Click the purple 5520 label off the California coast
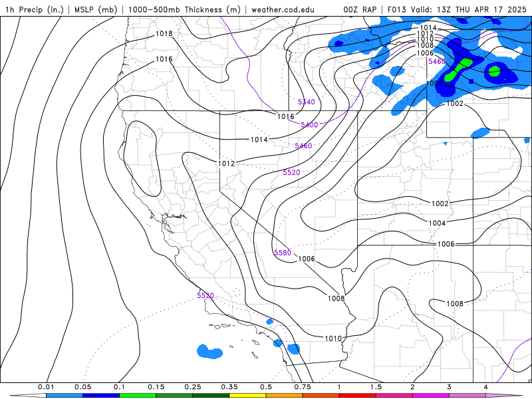 coord(205,295)
